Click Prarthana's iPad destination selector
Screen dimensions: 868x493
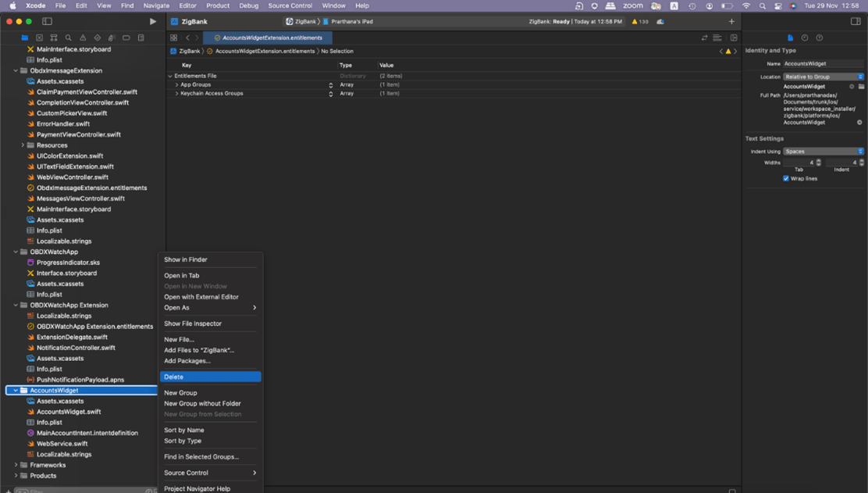pos(348,22)
